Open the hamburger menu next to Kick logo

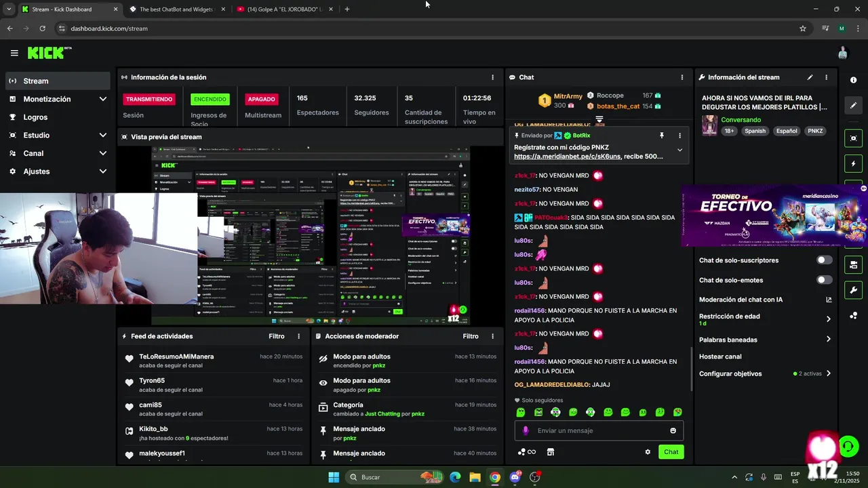click(x=14, y=53)
